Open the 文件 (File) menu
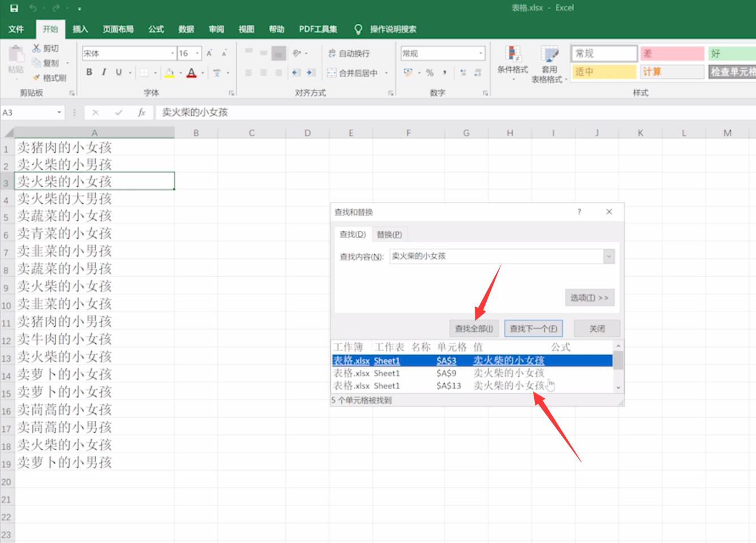 16,29
